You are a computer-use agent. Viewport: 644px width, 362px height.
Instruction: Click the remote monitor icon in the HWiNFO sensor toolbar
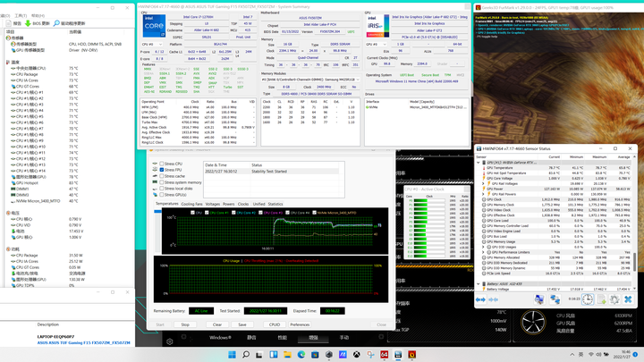click(539, 299)
